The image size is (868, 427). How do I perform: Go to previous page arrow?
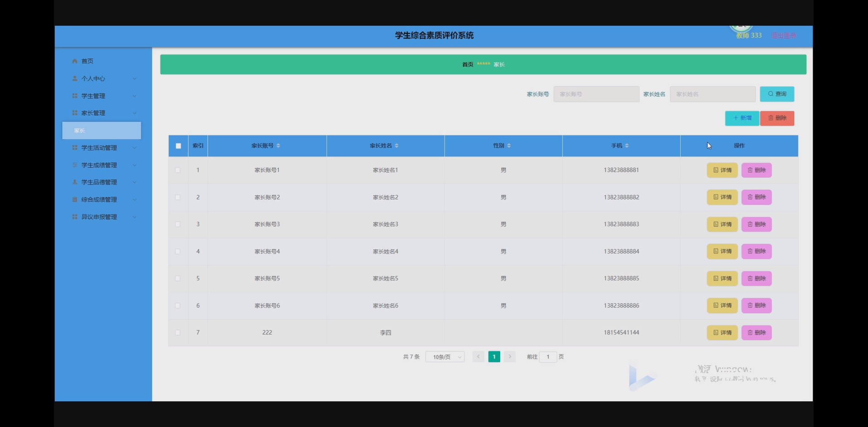478,357
